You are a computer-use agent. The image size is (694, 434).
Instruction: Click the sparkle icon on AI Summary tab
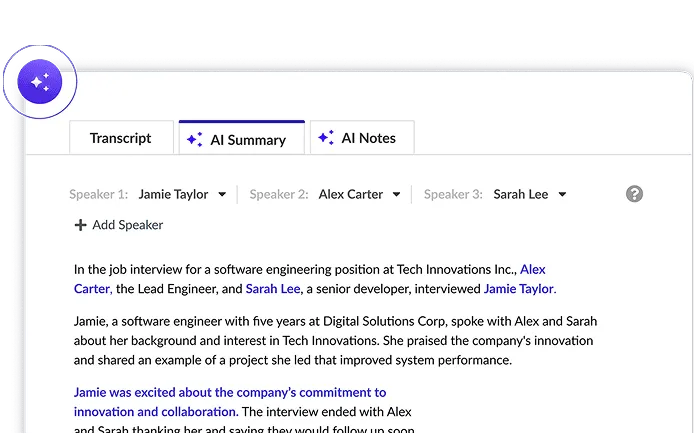(194, 140)
